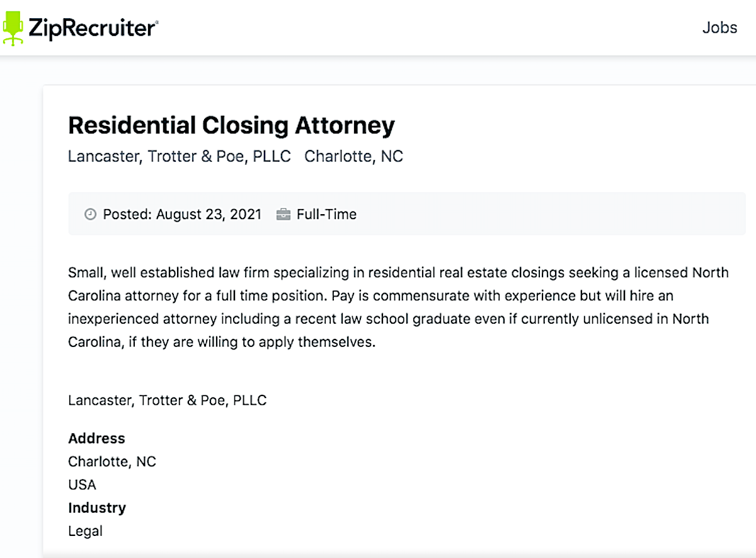
Task: Click the Posted: August 23, 2021 text
Action: (x=182, y=215)
